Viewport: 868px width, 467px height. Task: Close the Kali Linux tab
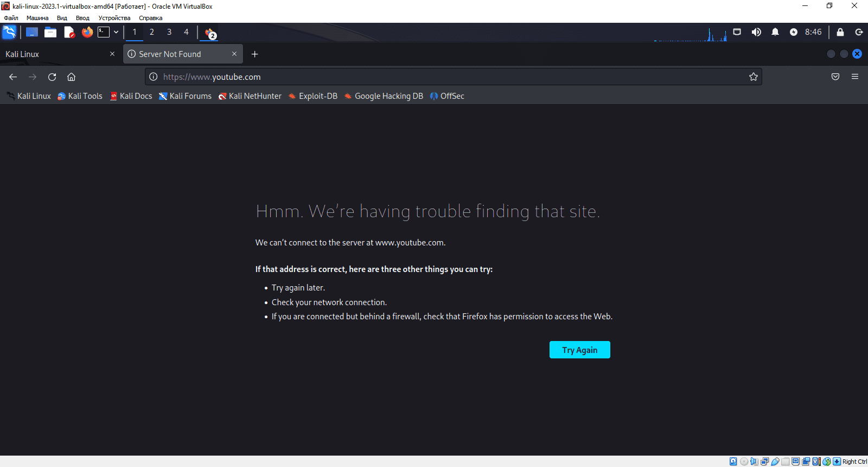[x=112, y=54]
